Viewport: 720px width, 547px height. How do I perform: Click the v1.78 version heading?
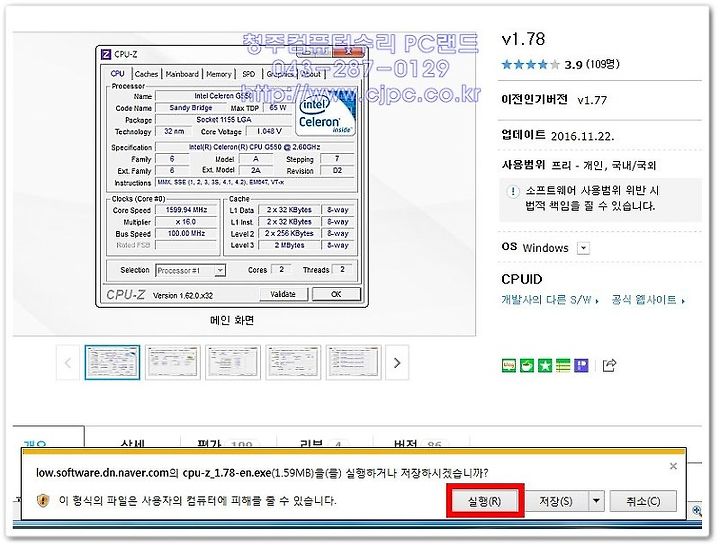pyautogui.click(x=523, y=39)
